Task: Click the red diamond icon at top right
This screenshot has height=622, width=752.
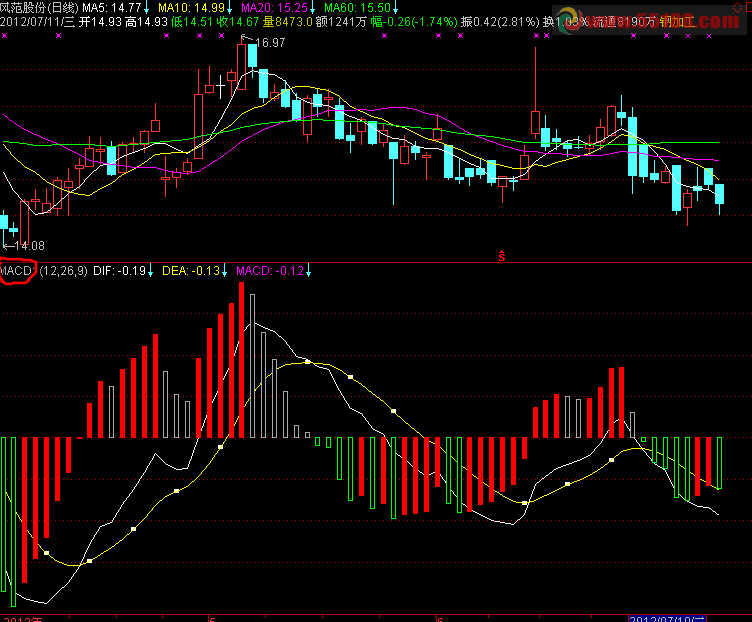Action: click(738, 8)
